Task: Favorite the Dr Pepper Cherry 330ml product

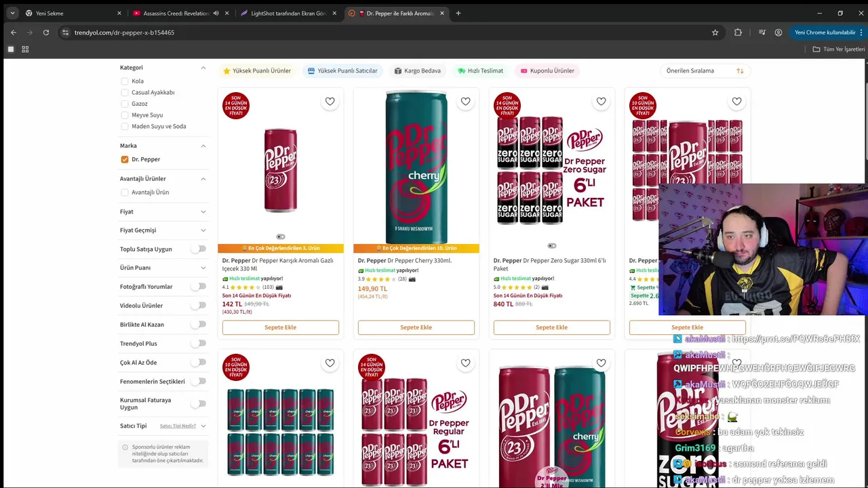Action: pyautogui.click(x=465, y=102)
